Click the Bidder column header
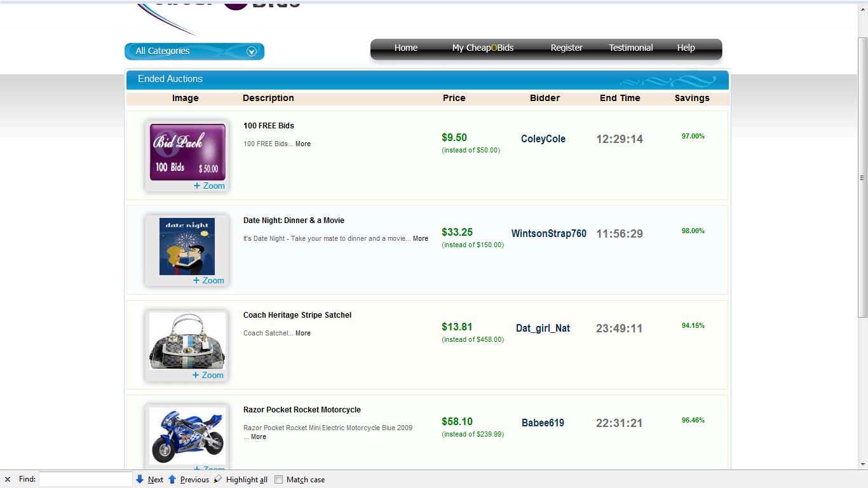This screenshot has width=868, height=488. pos(545,98)
